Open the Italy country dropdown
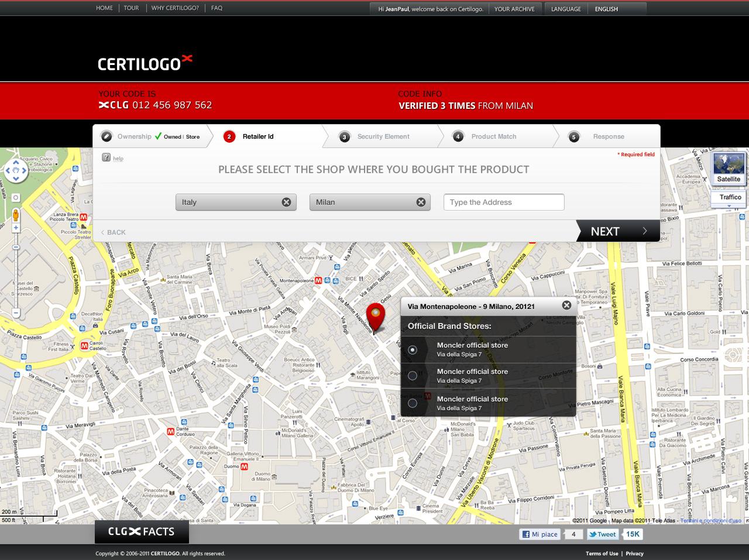The width and height of the screenshot is (749, 560). point(236,202)
